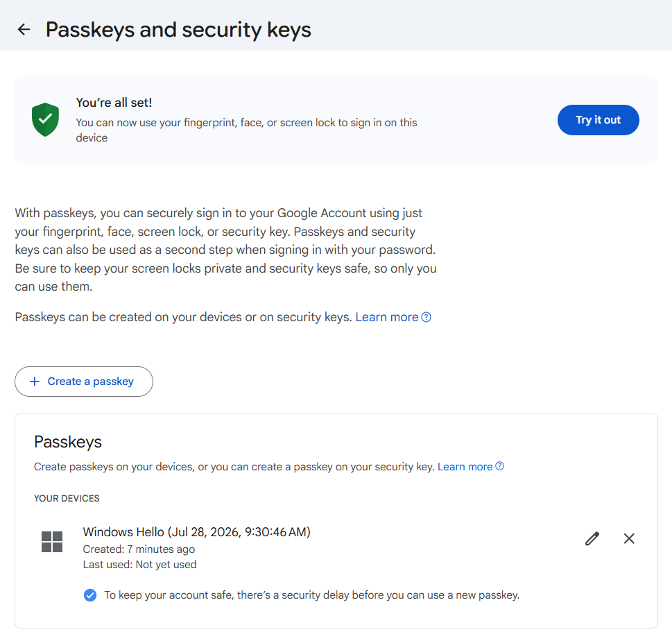Click the help icon in the Passkeys card description
The width and height of the screenshot is (672, 641).
[500, 466]
